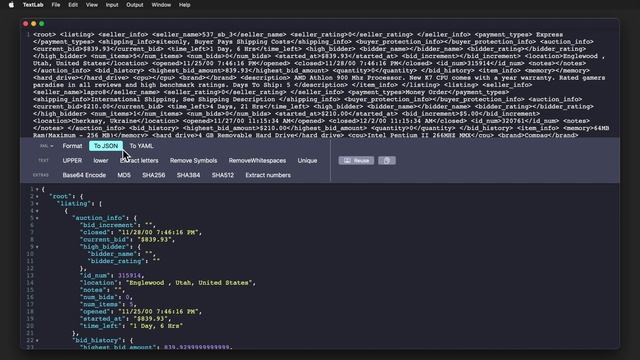Click the "$839.93" value of current_bid
The height and width of the screenshot is (360, 640).
[x=156, y=240]
